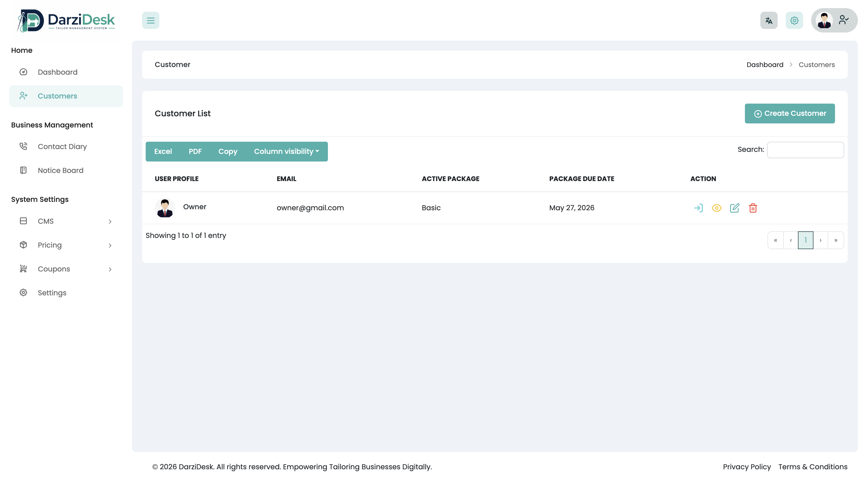
Task: Click into the Search input field
Action: pos(805,150)
